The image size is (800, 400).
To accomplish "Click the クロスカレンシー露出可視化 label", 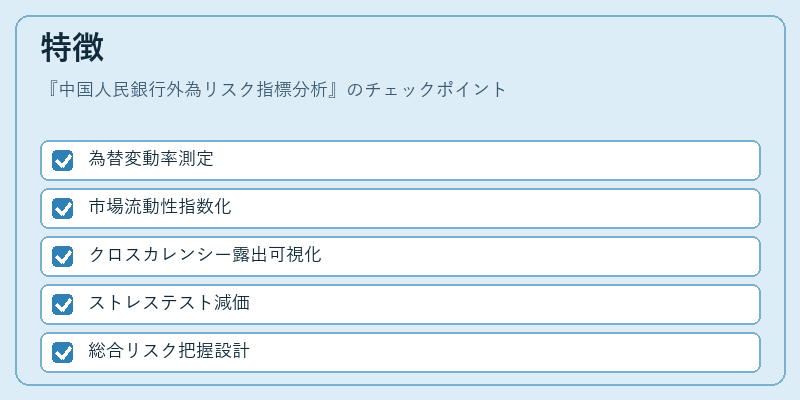I will (205, 255).
